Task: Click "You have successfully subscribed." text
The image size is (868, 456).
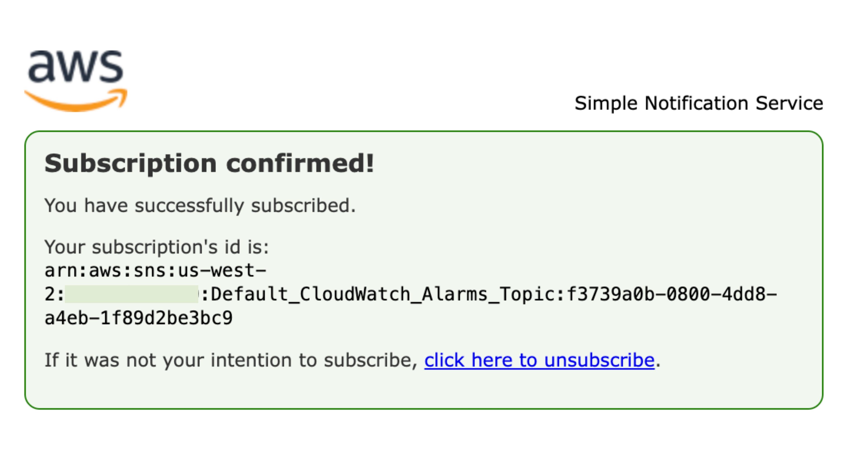Action: pos(200,205)
